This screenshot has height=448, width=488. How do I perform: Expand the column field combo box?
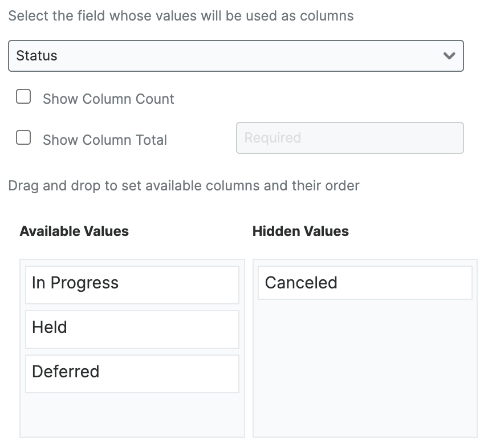(x=235, y=56)
